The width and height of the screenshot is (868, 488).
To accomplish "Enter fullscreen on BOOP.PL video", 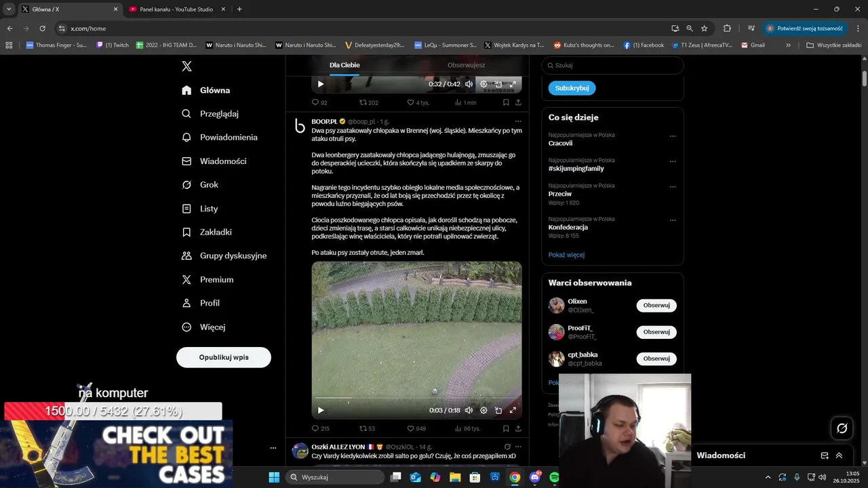I will (x=513, y=410).
